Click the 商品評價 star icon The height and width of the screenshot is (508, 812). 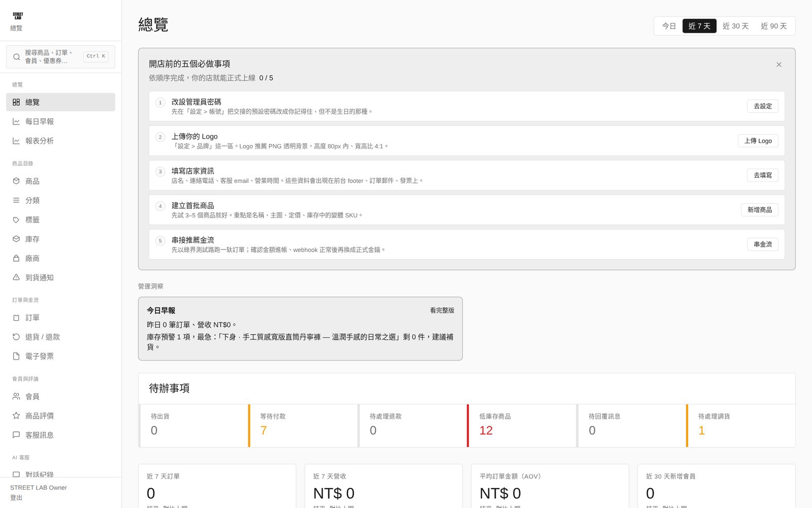tap(16, 416)
